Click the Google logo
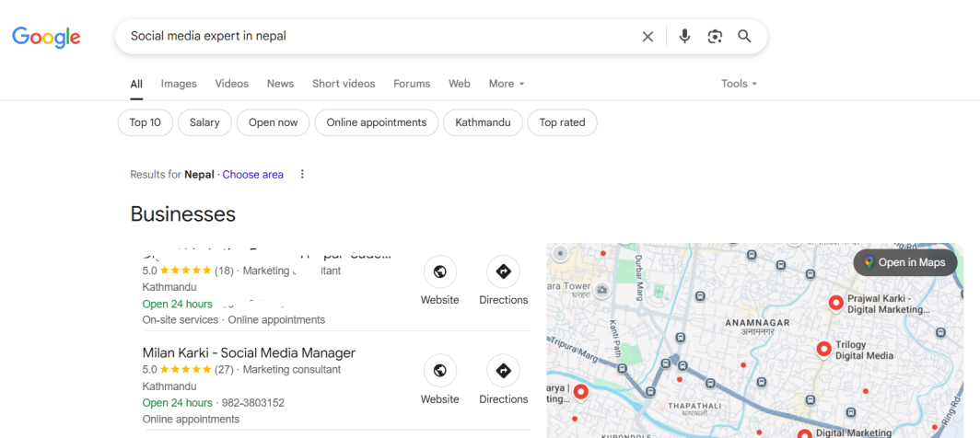The height and width of the screenshot is (438, 980). point(46,37)
